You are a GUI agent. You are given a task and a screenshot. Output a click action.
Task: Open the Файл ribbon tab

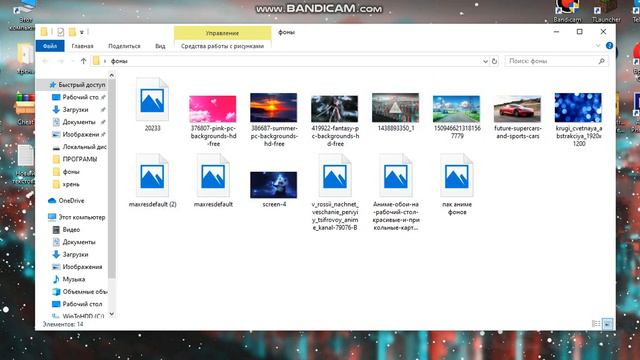[x=50, y=46]
